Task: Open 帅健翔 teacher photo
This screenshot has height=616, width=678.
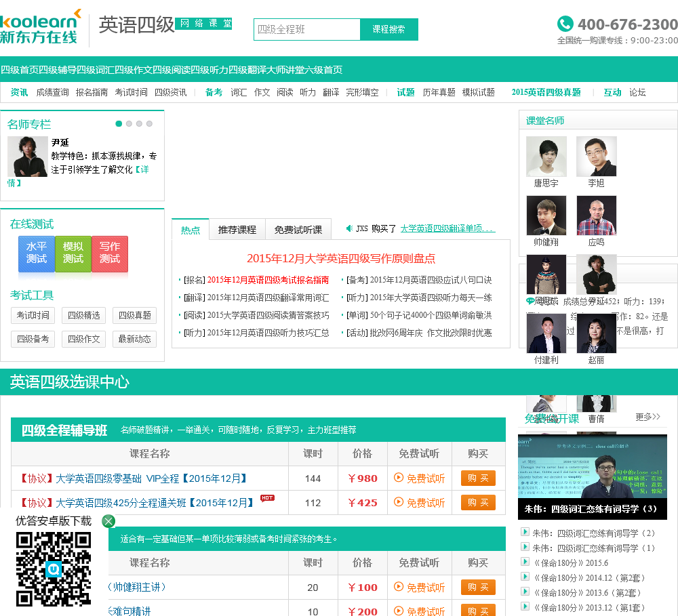Action: (x=546, y=215)
